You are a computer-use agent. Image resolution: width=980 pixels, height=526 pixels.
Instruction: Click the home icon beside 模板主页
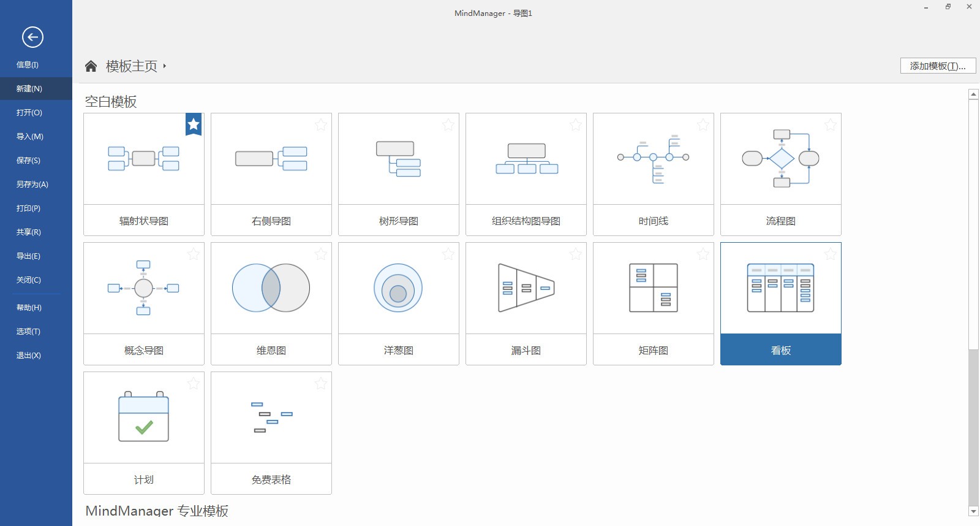coord(91,66)
